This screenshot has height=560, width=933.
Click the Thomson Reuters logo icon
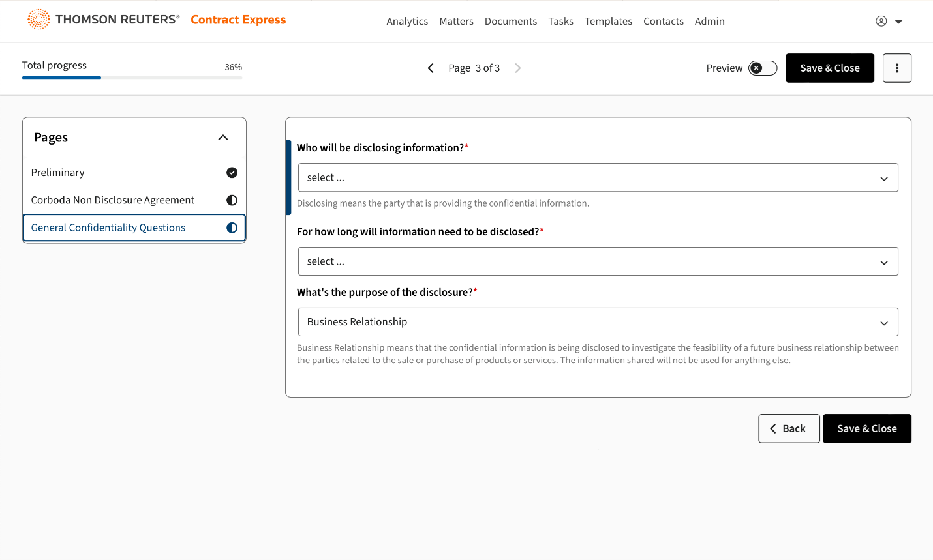pos(38,20)
